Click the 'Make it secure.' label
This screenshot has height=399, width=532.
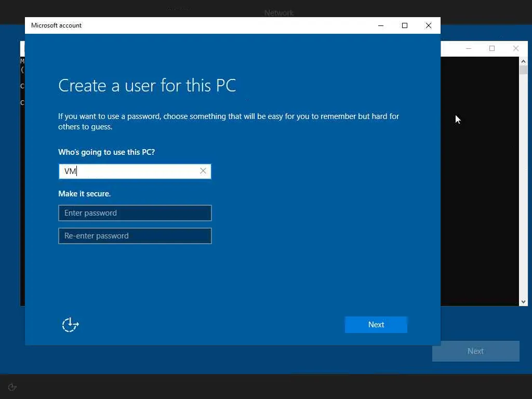(85, 194)
